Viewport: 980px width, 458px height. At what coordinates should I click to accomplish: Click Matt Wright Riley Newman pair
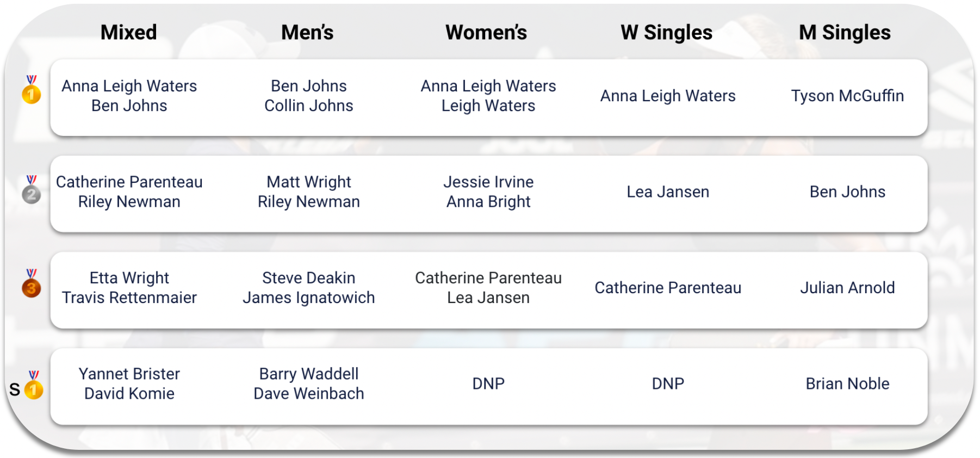pyautogui.click(x=309, y=192)
